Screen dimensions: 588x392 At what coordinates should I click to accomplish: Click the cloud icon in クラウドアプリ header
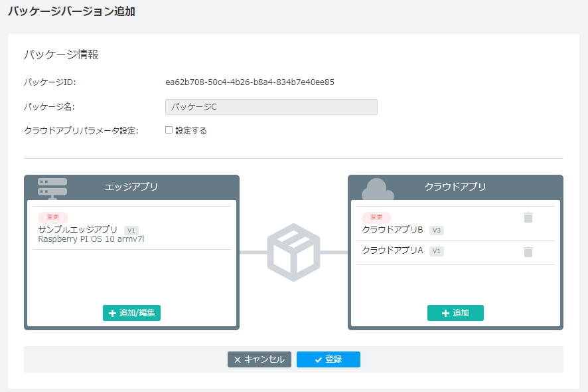tap(378, 189)
